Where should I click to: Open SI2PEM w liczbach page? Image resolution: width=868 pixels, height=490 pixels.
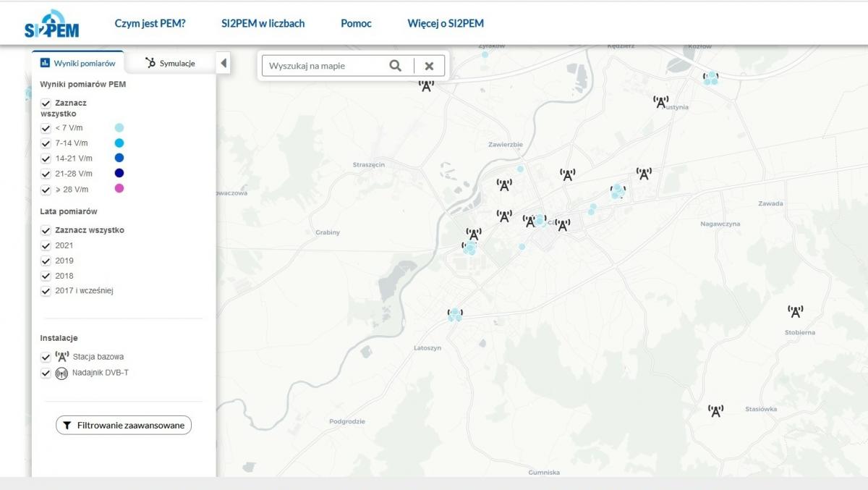click(x=263, y=23)
